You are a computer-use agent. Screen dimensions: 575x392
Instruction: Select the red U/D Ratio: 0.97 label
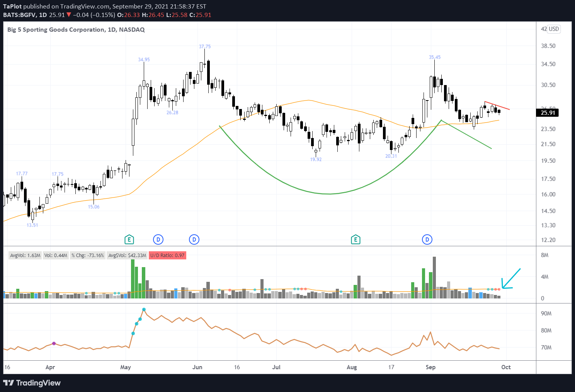(x=167, y=256)
